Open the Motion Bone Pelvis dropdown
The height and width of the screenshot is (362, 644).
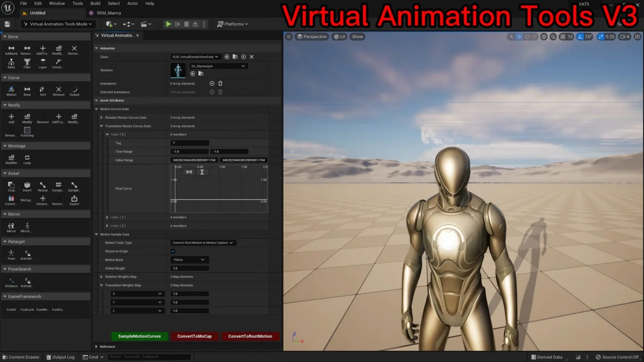(189, 260)
